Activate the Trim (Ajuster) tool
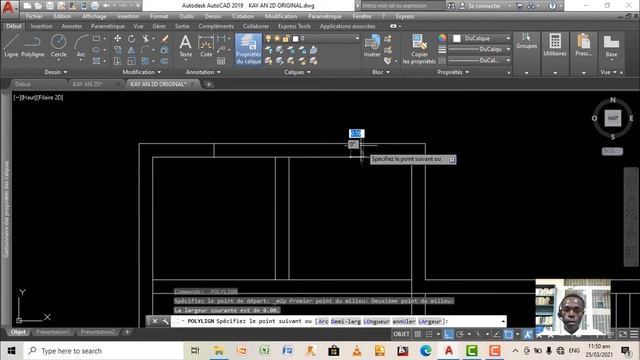This screenshot has width=640, height=360. pos(146,38)
